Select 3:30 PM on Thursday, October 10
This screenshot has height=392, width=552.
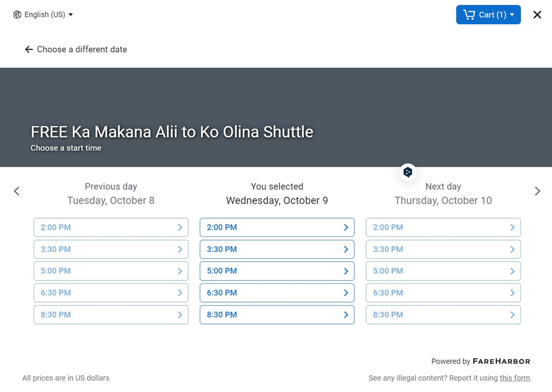tap(443, 250)
